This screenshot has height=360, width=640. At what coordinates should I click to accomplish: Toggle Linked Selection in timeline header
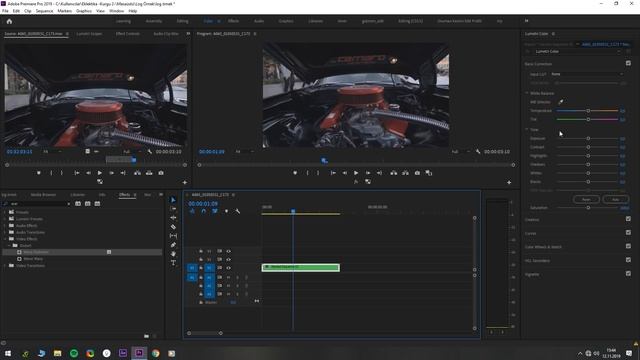pos(215,211)
